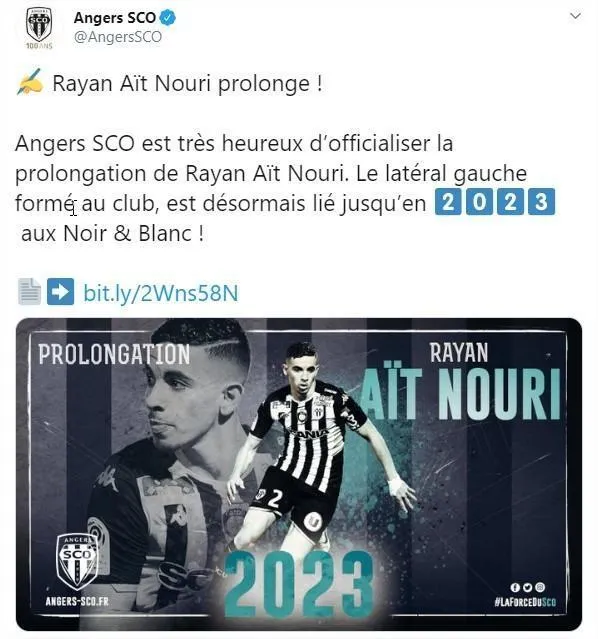The height and width of the screenshot is (639, 598).
Task: Click the Facebook icon in the image
Action: [x=515, y=587]
